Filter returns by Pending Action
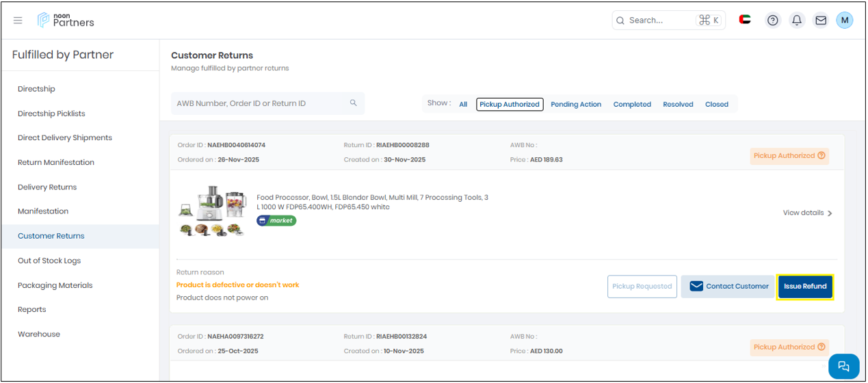 point(576,105)
